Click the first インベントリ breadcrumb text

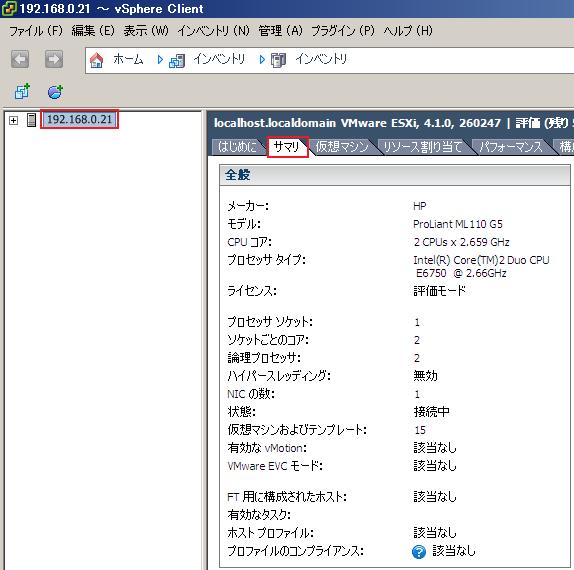(x=219, y=59)
